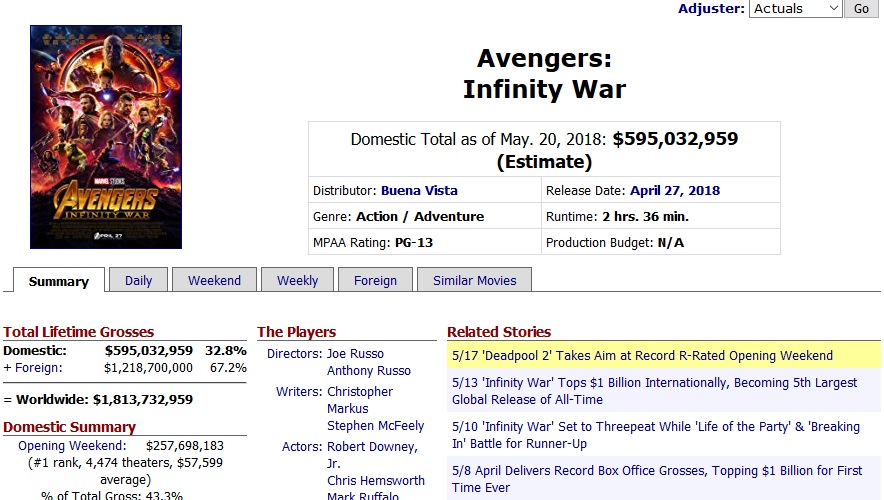Follow the Foreign grosses link

[x=38, y=368]
